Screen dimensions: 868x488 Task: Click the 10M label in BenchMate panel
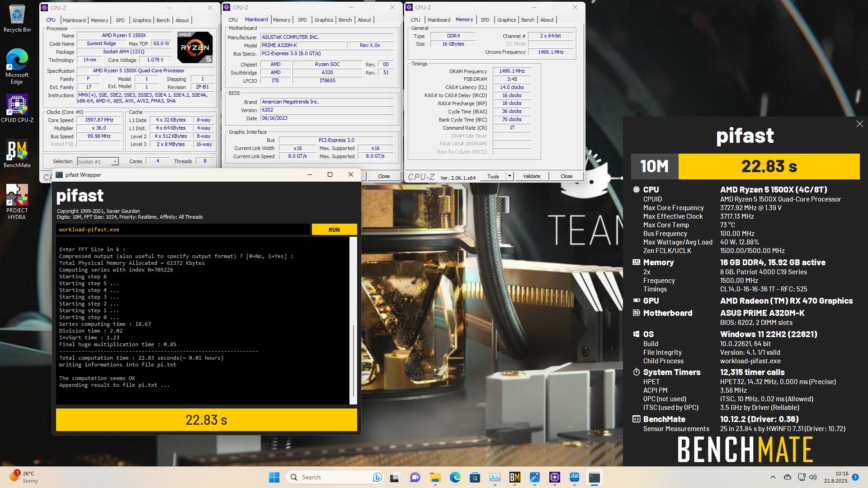tap(655, 166)
